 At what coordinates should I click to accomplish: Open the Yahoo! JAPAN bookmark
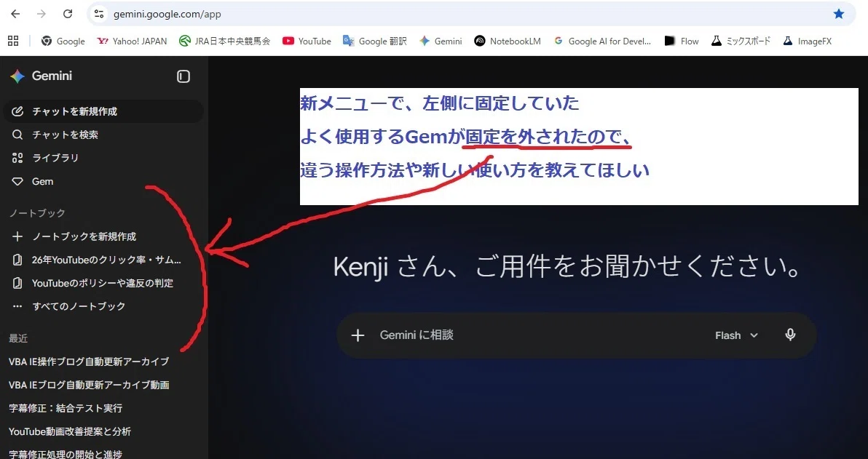[132, 41]
